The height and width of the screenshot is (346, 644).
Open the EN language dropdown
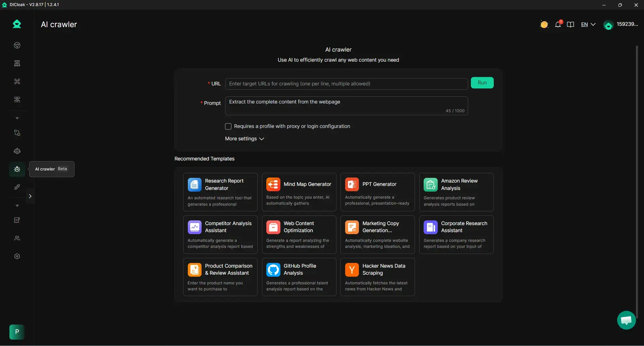tap(588, 24)
